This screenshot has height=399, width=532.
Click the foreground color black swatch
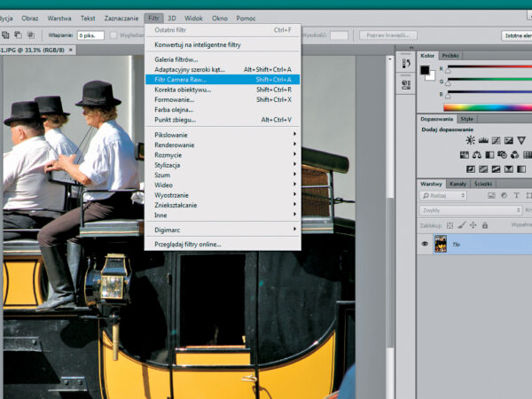(x=425, y=69)
